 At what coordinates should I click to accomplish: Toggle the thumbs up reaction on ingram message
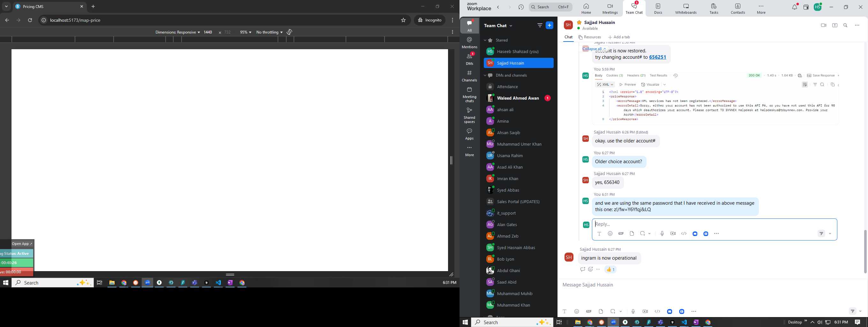[x=610, y=269]
